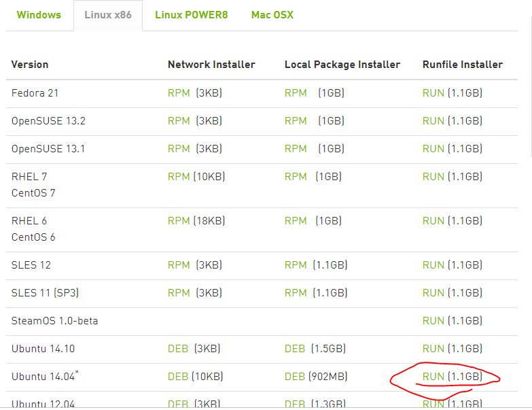This screenshot has height=410, width=532.
Task: Download OpenSUSE 13.1 network installer RPM
Action: coord(179,149)
